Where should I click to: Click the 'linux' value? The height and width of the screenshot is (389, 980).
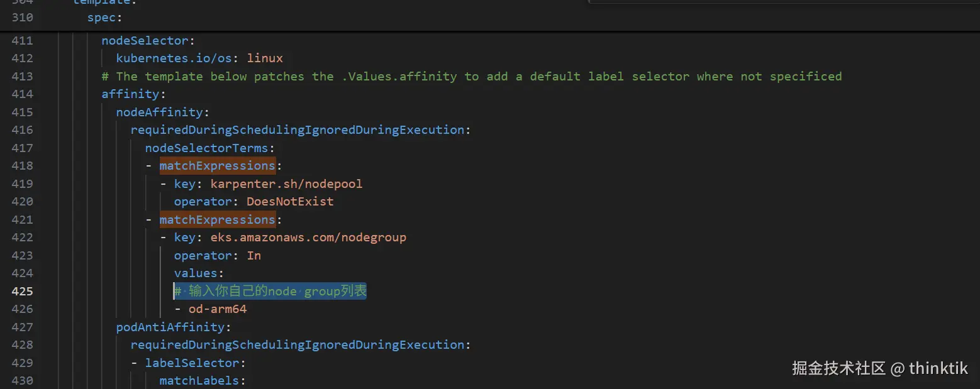[265, 58]
